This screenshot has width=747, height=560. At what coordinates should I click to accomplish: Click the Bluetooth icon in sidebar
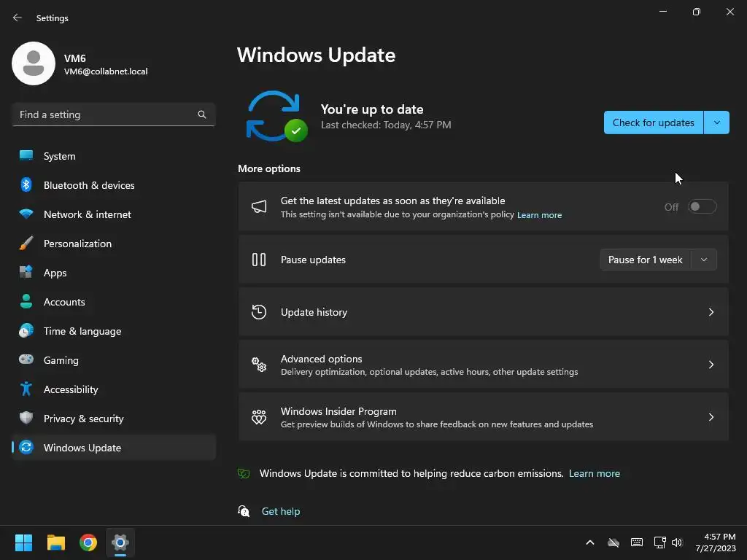point(26,184)
